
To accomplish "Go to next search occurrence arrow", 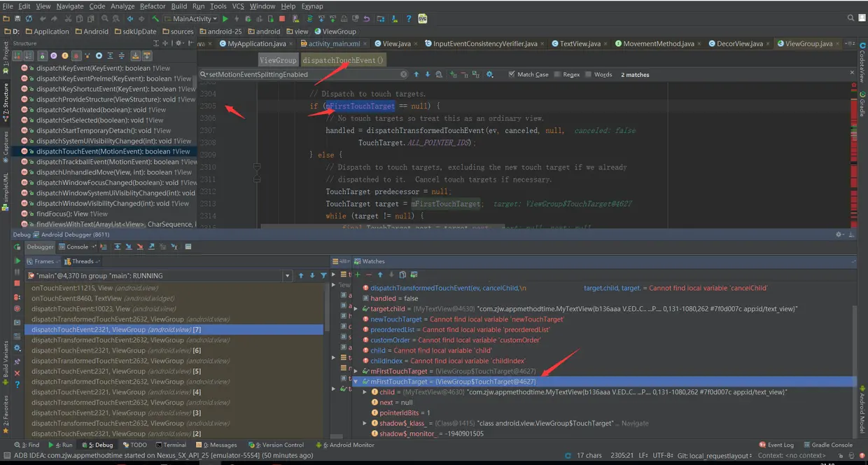I will pos(427,74).
